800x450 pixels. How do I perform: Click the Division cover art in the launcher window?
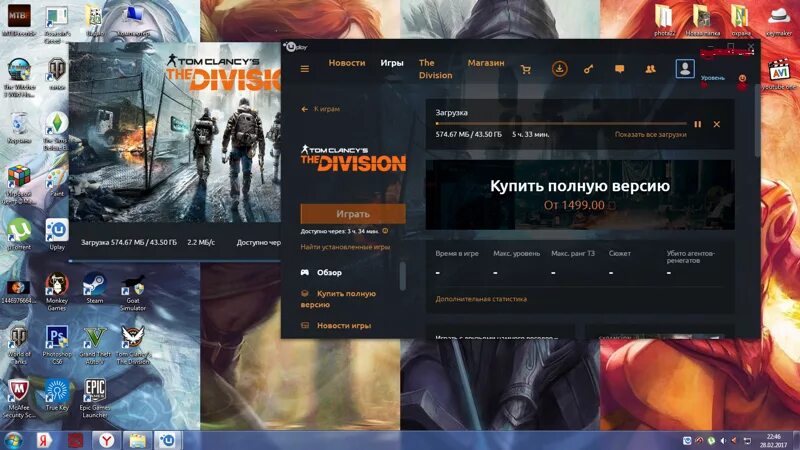[x=175, y=133]
